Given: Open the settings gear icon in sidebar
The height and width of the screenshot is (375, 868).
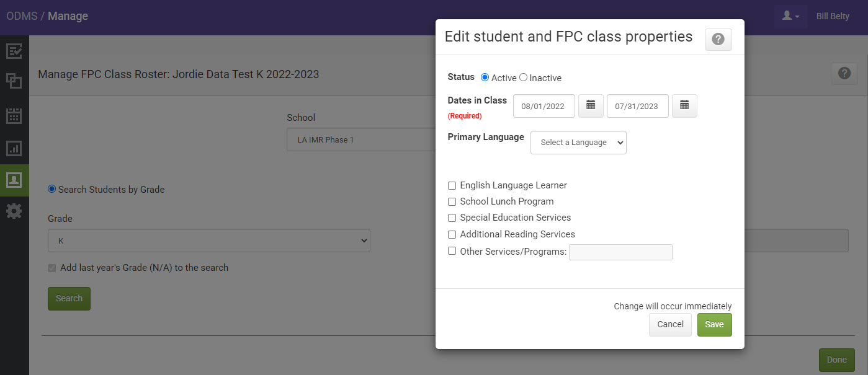Looking at the screenshot, I should click(x=14, y=211).
